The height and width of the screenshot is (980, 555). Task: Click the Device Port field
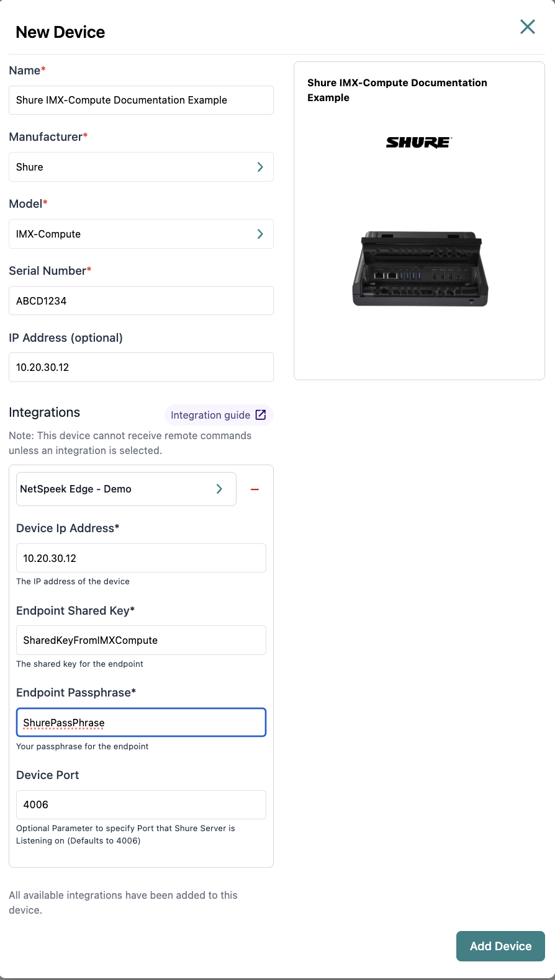[x=141, y=804]
